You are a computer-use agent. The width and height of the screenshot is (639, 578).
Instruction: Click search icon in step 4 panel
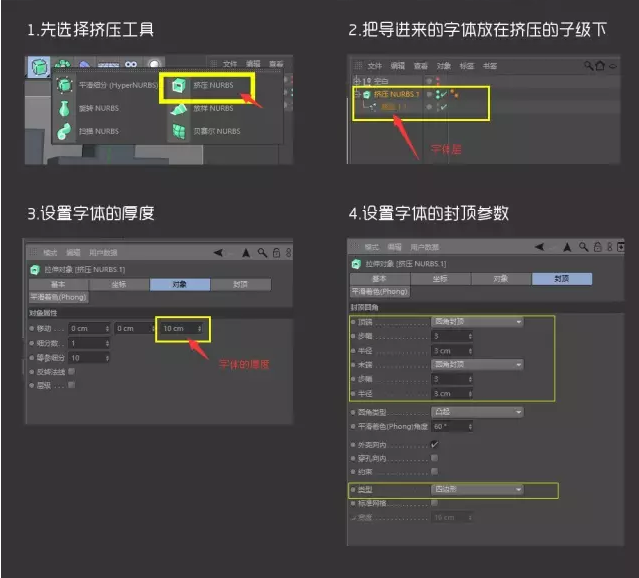pyautogui.click(x=584, y=247)
